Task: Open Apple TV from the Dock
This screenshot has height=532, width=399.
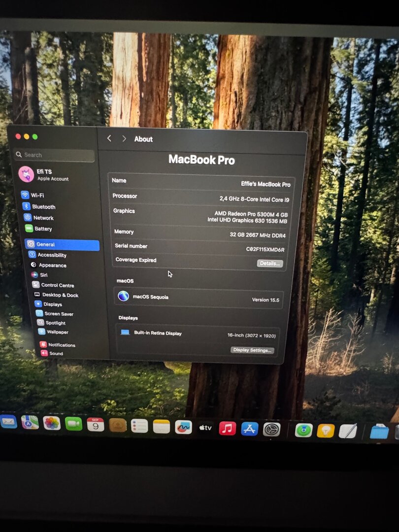Action: 205,428
